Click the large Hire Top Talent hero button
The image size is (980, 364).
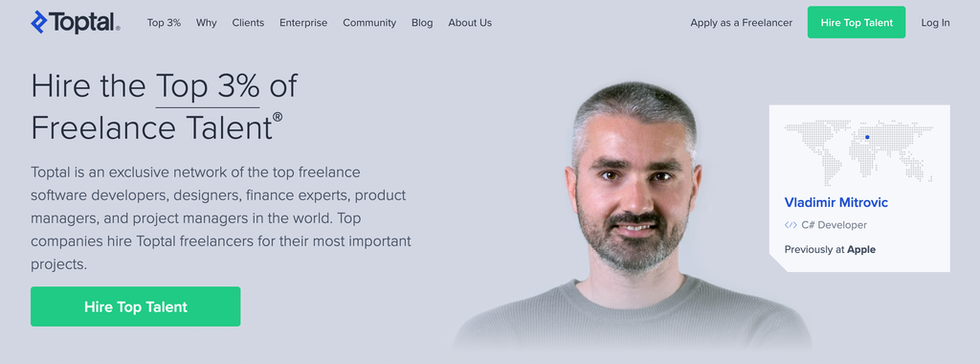tap(136, 307)
